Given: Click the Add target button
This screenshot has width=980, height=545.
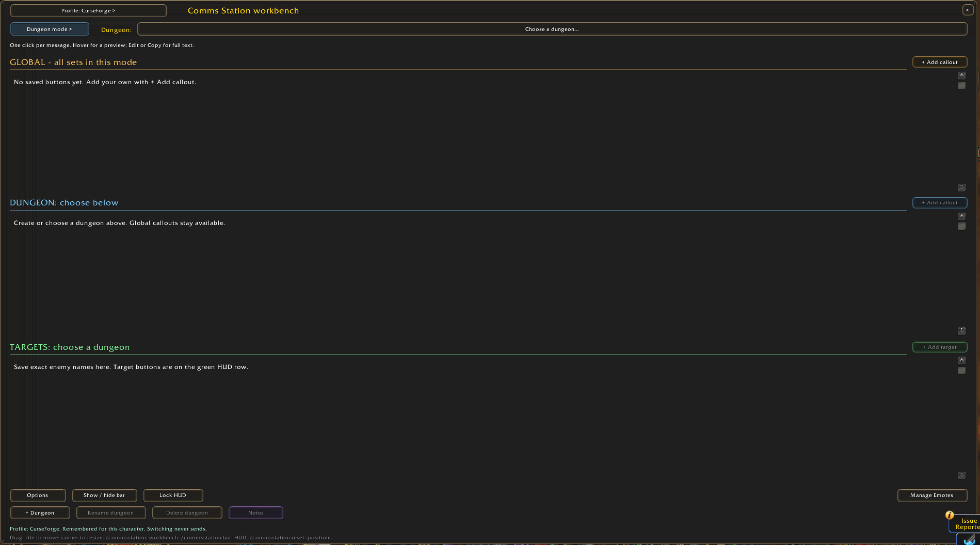Looking at the screenshot, I should [x=939, y=347].
